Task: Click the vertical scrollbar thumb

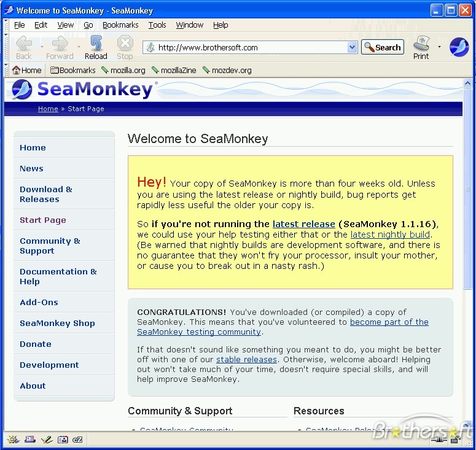Action: tap(467, 189)
